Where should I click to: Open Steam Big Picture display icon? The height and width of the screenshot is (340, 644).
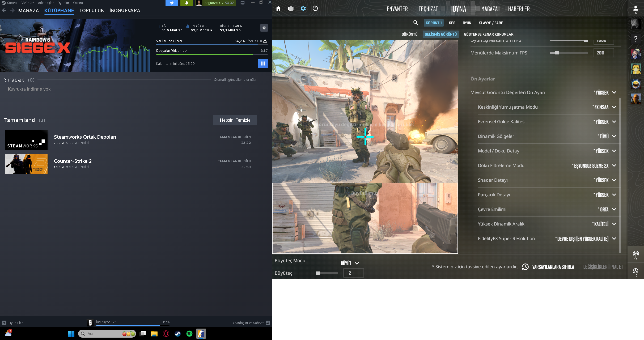(x=242, y=3)
